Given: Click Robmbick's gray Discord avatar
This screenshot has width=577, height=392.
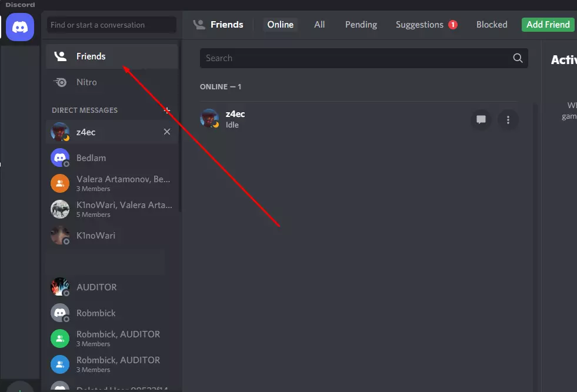Looking at the screenshot, I should [60, 313].
